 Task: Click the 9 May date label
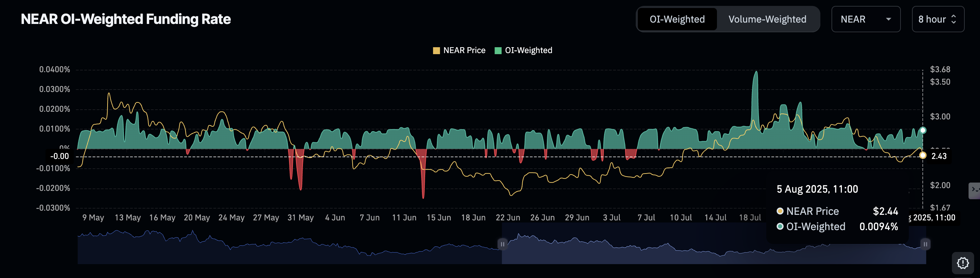[x=93, y=218]
